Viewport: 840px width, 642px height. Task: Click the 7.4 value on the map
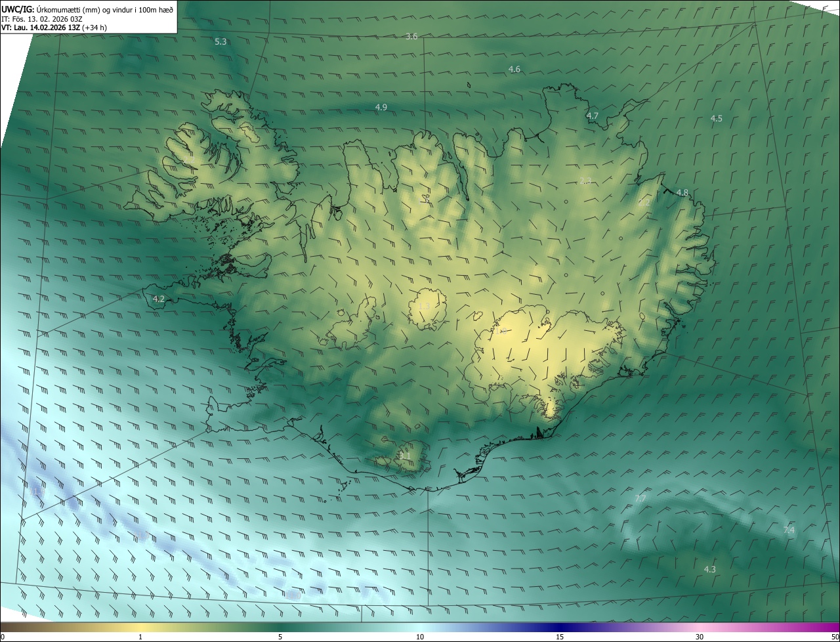tap(789, 530)
